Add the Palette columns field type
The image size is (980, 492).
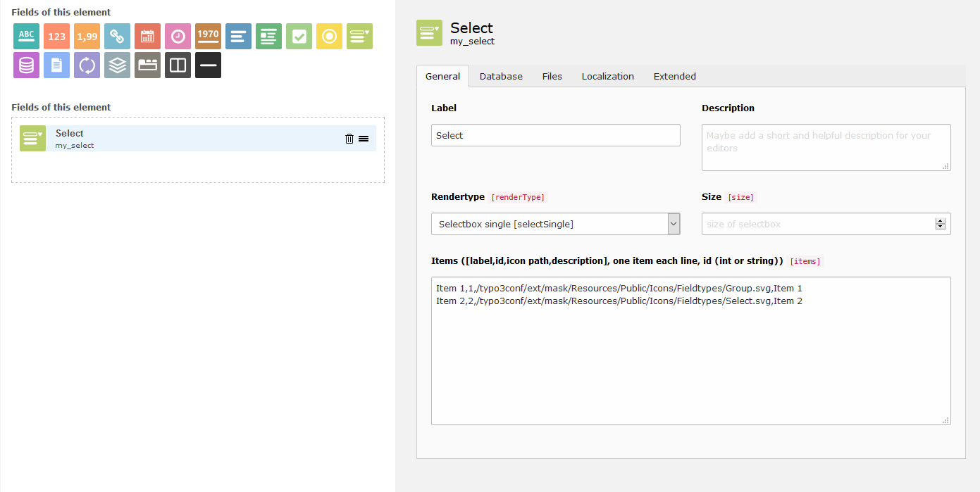178,65
